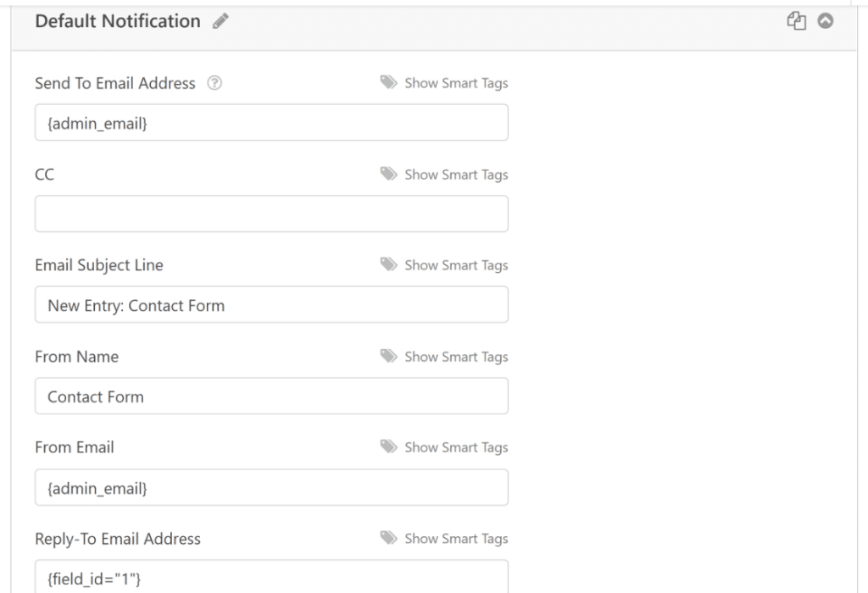This screenshot has width=868, height=593.
Task: Click inside the empty CC field
Action: (271, 213)
